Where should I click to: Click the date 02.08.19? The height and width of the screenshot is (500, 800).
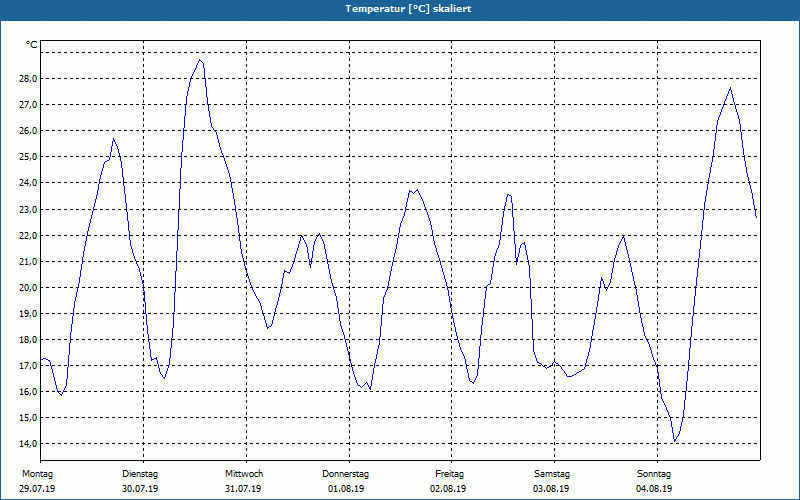click(x=448, y=488)
